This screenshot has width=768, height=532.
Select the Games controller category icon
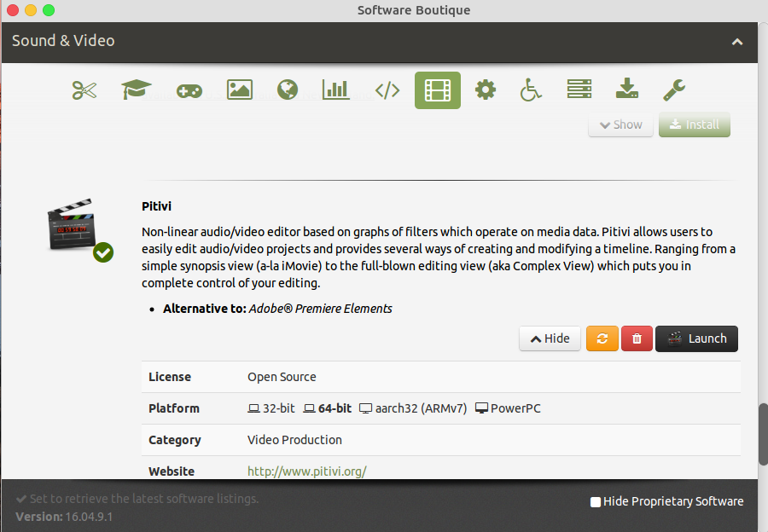pos(189,90)
